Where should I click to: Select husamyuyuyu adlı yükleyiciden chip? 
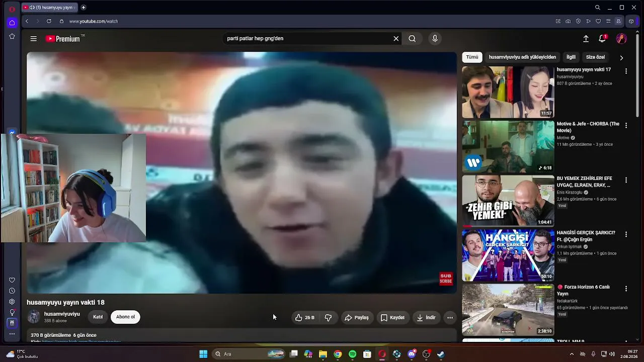pyautogui.click(x=522, y=57)
